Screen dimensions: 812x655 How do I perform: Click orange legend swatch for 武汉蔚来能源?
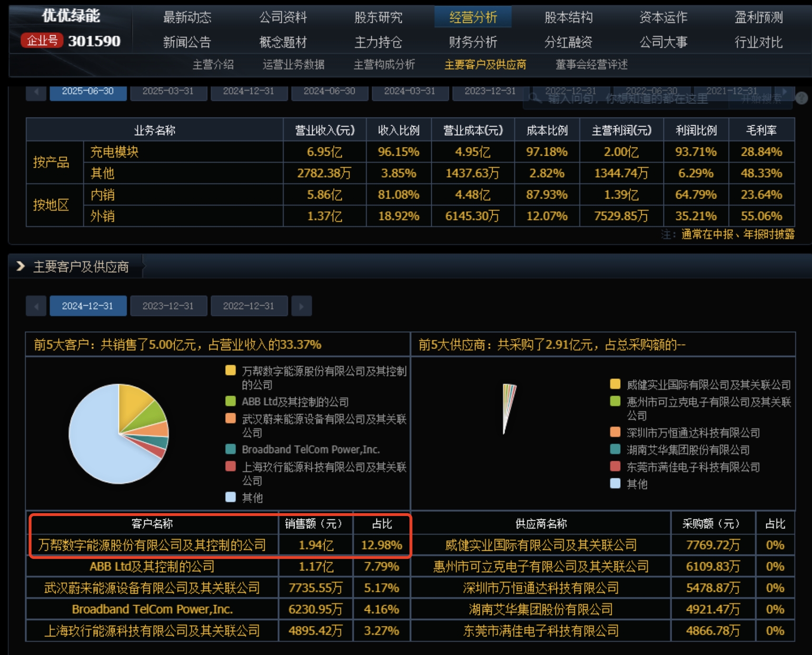pyautogui.click(x=230, y=418)
